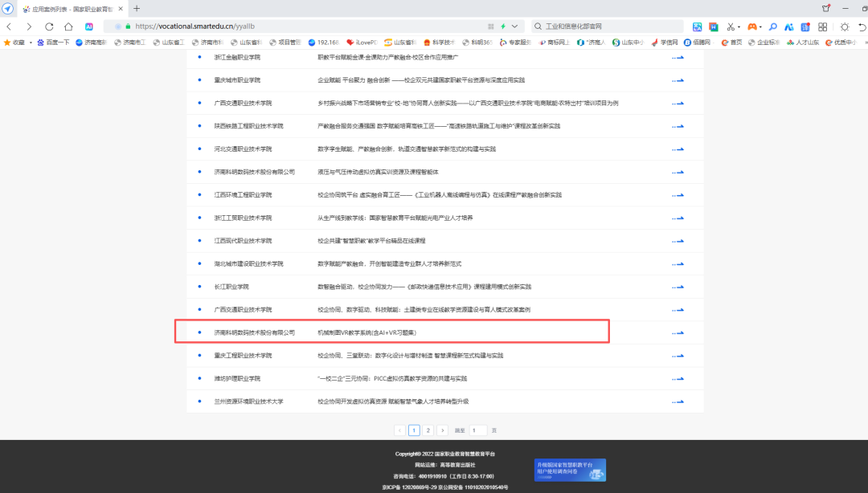
Task: Open the 用户使用调查问卷 survey banner
Action: pyautogui.click(x=570, y=470)
